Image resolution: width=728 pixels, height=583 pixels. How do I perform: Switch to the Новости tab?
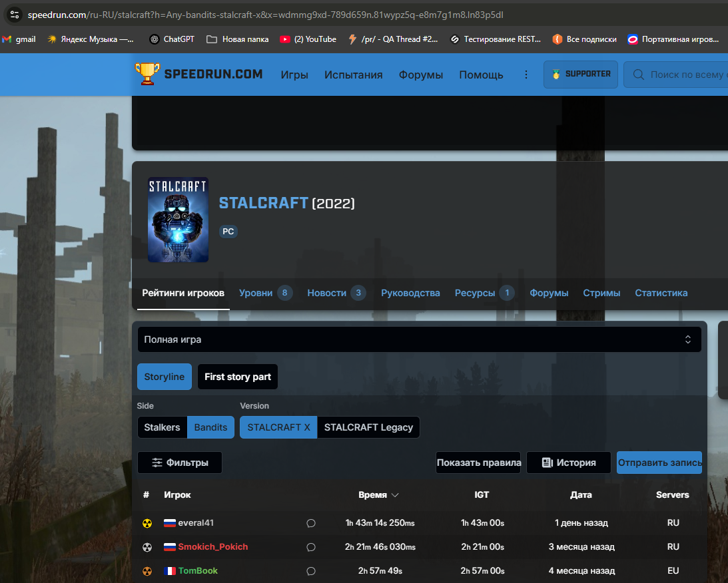pos(336,293)
